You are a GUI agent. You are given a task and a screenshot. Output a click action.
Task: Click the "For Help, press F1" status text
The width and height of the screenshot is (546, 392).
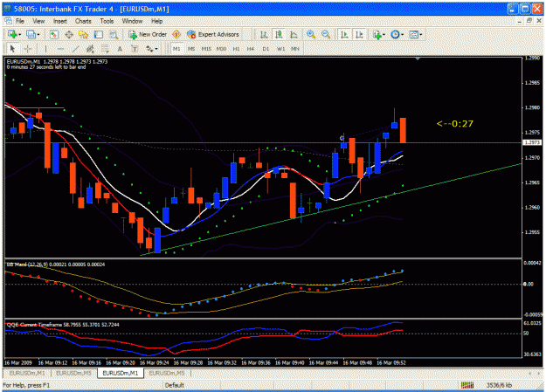[26, 385]
